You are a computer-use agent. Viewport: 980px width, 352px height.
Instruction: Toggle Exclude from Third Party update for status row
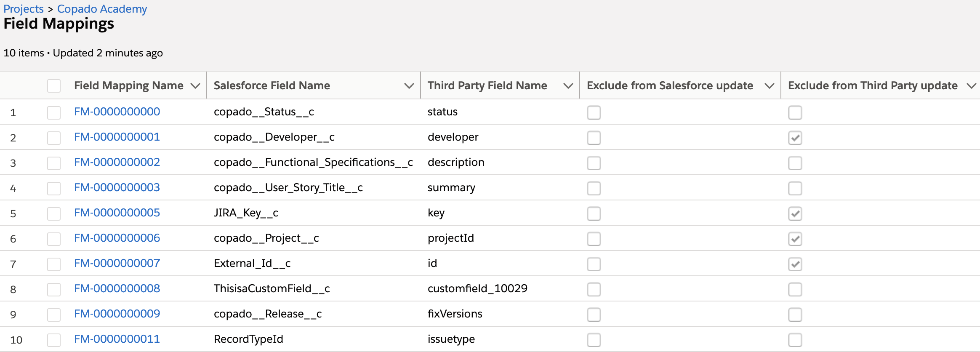[795, 112]
